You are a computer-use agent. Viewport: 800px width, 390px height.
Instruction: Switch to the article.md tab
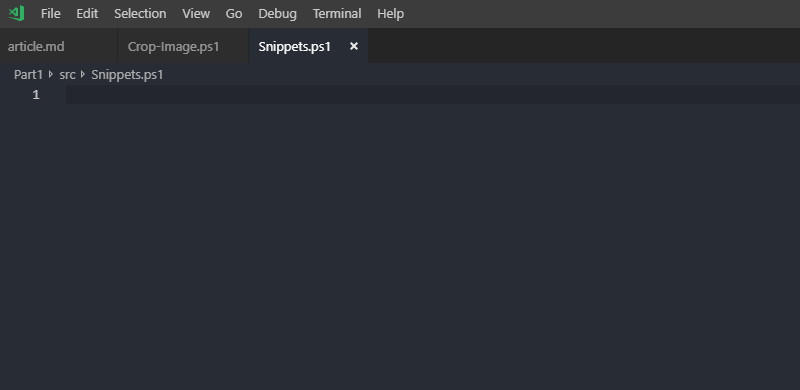click(x=59, y=46)
